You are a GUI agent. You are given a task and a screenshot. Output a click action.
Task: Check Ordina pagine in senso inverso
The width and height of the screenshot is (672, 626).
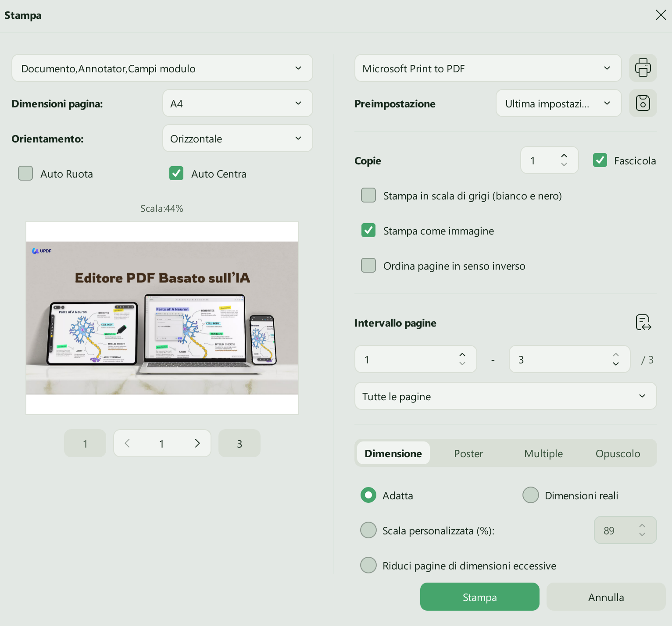click(x=368, y=265)
